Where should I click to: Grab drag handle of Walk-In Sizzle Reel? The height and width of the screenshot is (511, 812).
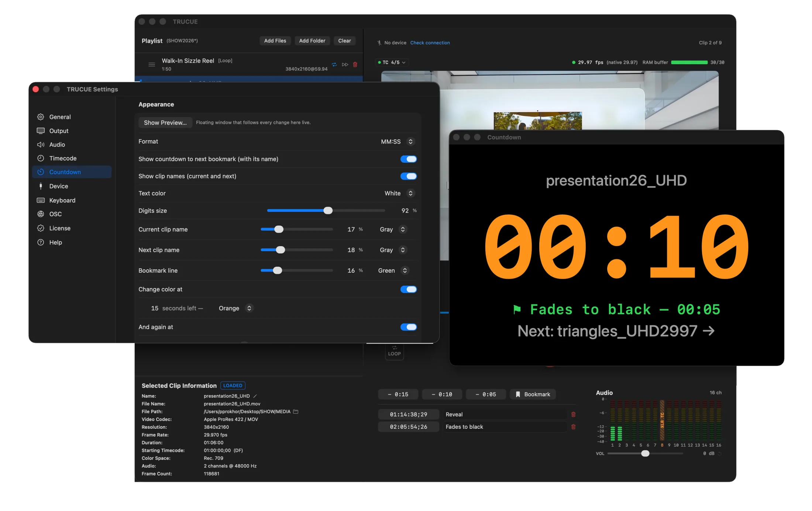pos(151,65)
